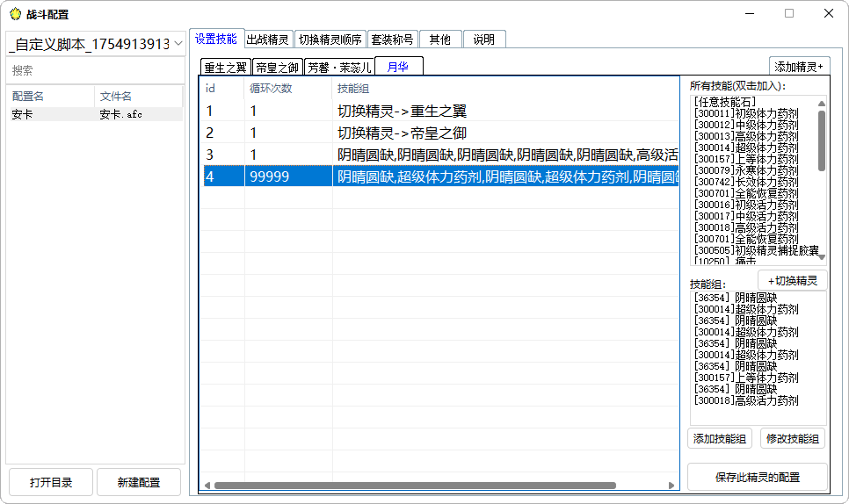Select [300013]高级体力药剂 in the all-skills list

coord(745,136)
